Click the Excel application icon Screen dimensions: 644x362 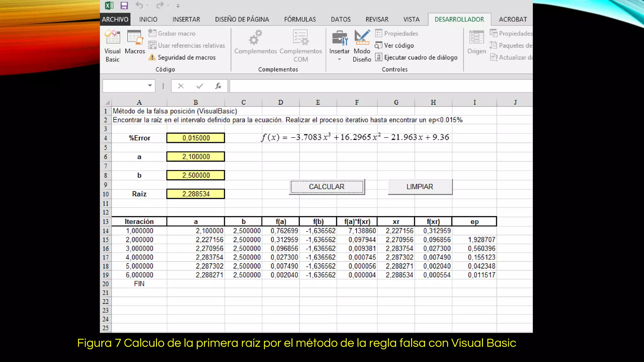click(109, 5)
